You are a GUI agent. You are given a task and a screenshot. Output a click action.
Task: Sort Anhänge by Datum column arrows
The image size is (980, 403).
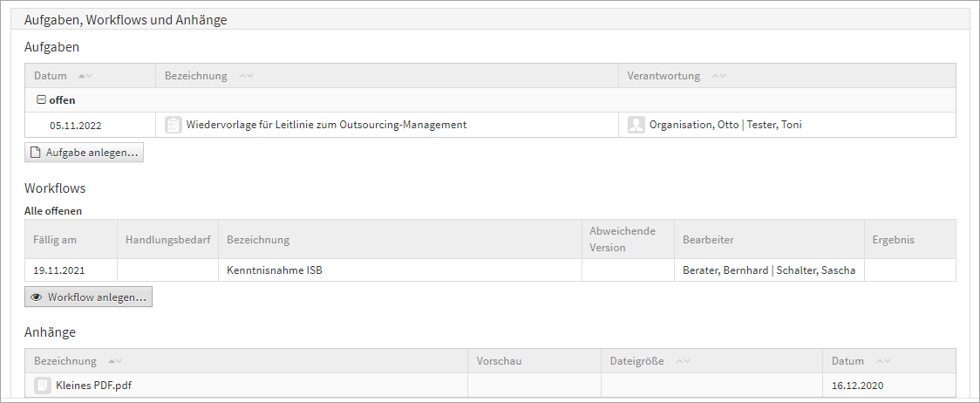[x=883, y=361]
